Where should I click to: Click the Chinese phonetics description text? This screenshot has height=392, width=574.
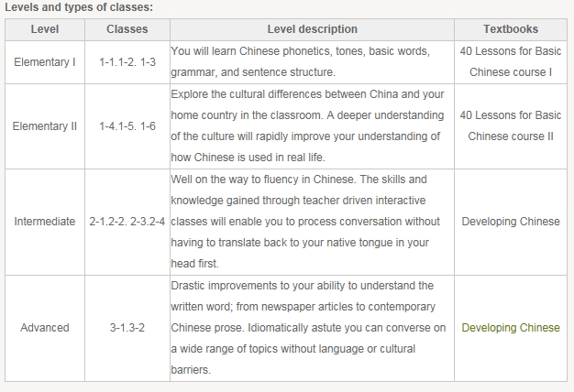pyautogui.click(x=300, y=61)
